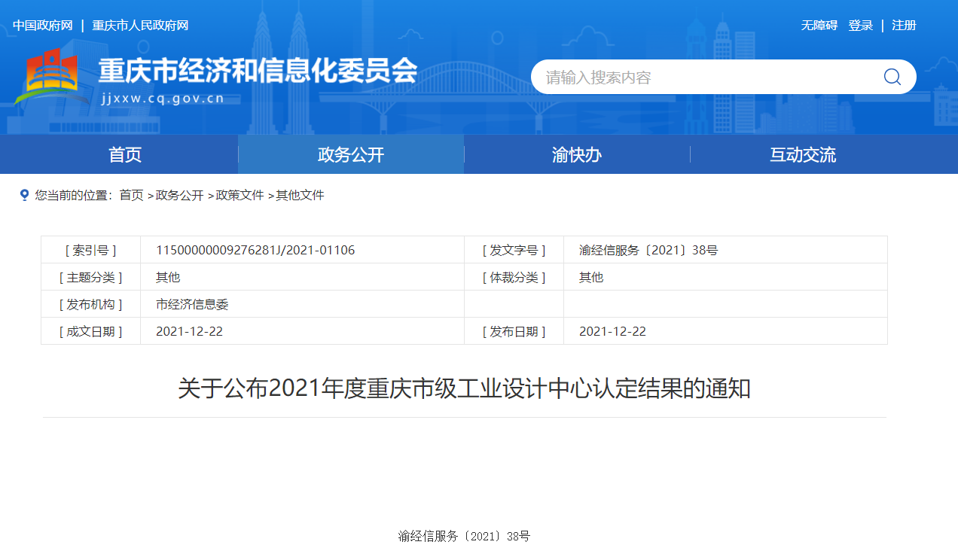Image resolution: width=958 pixels, height=560 pixels.
Task: Go to 首页 in the main navigation bar
Action: 125,155
